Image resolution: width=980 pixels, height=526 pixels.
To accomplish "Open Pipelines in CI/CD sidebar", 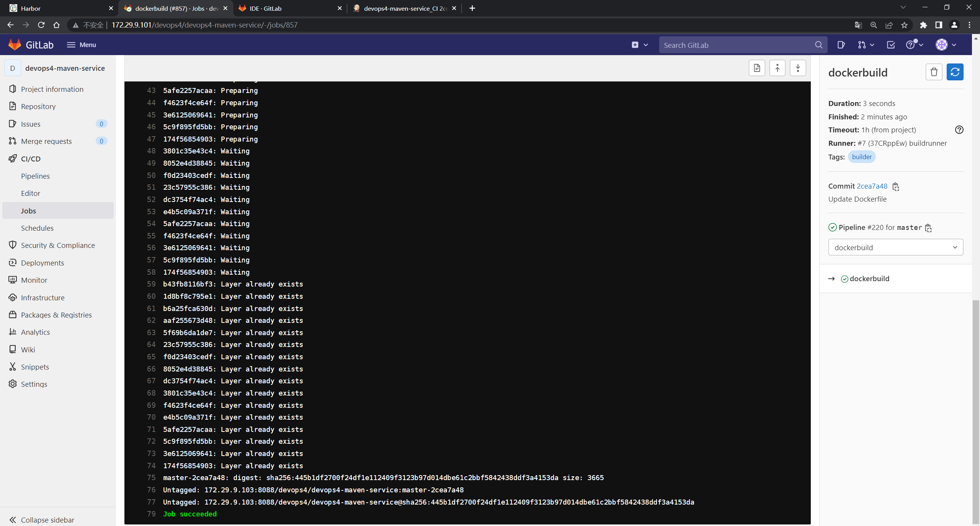I will 35,176.
